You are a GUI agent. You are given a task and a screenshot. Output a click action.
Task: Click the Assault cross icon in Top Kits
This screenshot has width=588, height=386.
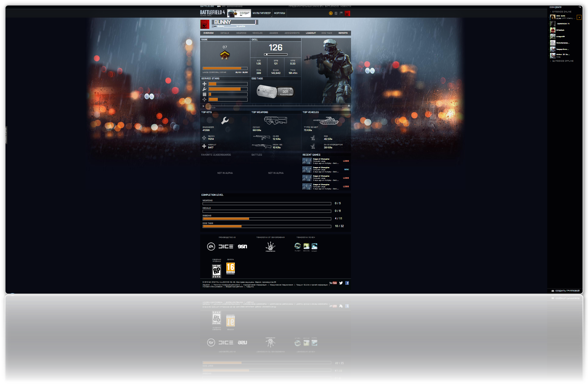point(204,146)
